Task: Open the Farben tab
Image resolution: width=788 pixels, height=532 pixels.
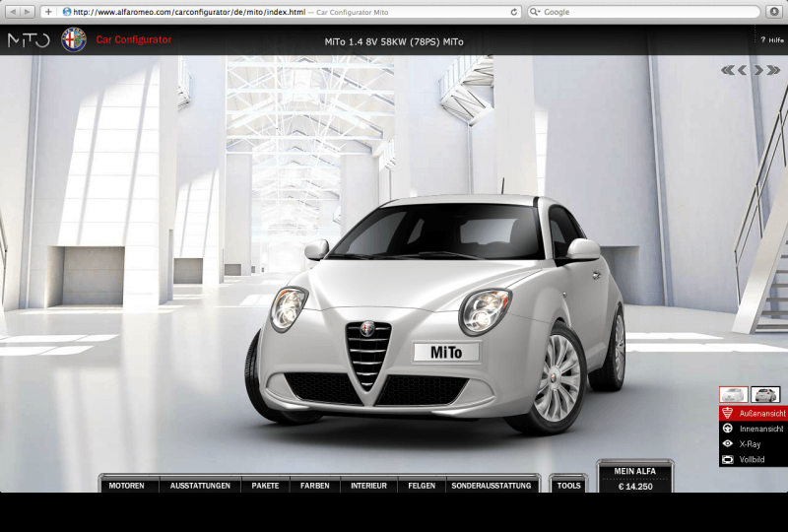Action: coord(314,486)
